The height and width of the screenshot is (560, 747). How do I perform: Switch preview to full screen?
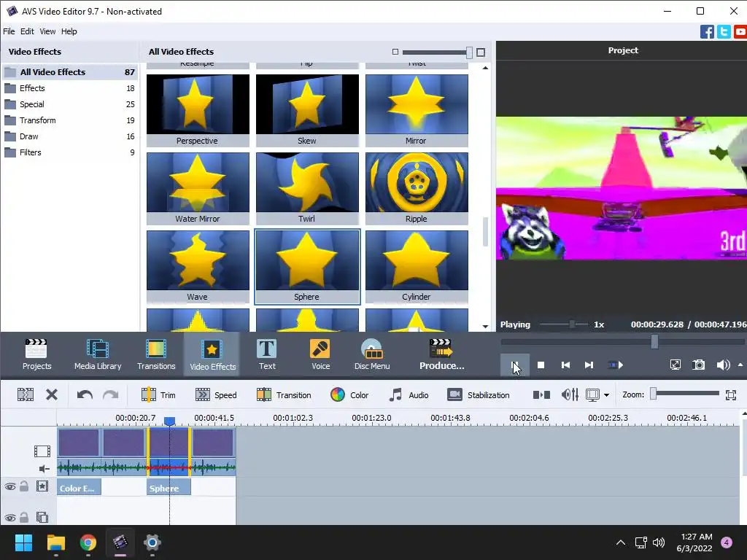click(x=675, y=365)
